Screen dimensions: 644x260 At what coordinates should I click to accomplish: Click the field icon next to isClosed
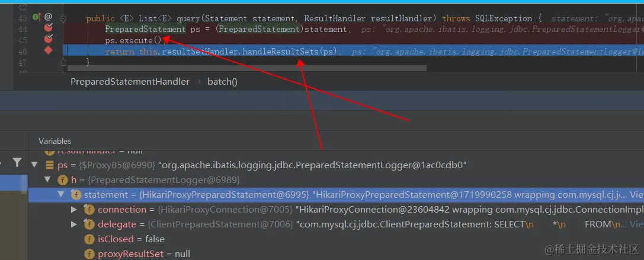[89, 239]
